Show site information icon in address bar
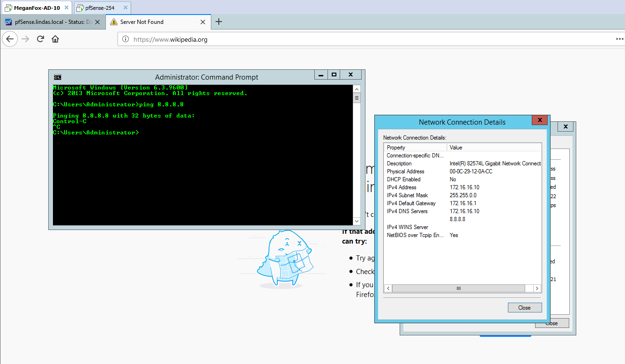The width and height of the screenshot is (625, 364). (x=126, y=39)
